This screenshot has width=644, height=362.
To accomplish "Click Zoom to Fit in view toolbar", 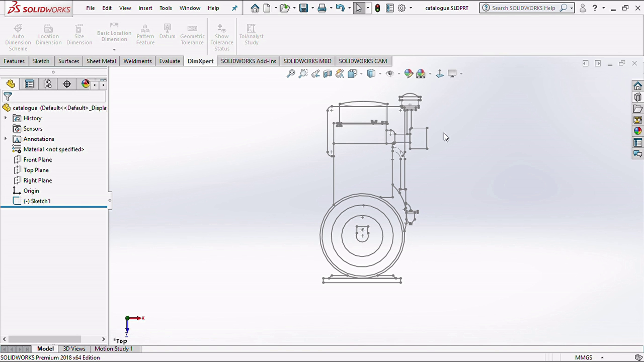I will [x=291, y=74].
